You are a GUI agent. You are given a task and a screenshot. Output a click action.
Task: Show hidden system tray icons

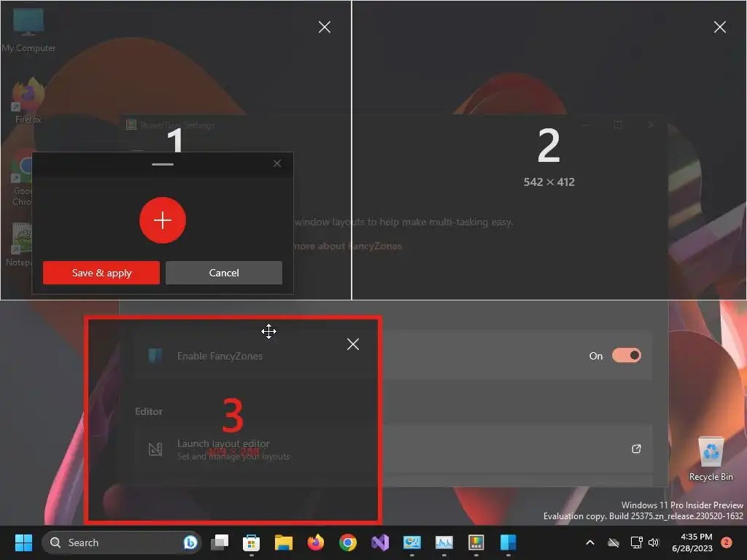click(589, 542)
